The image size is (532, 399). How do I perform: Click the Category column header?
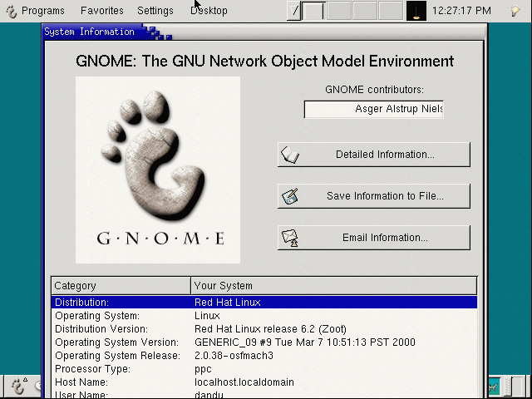coord(121,286)
